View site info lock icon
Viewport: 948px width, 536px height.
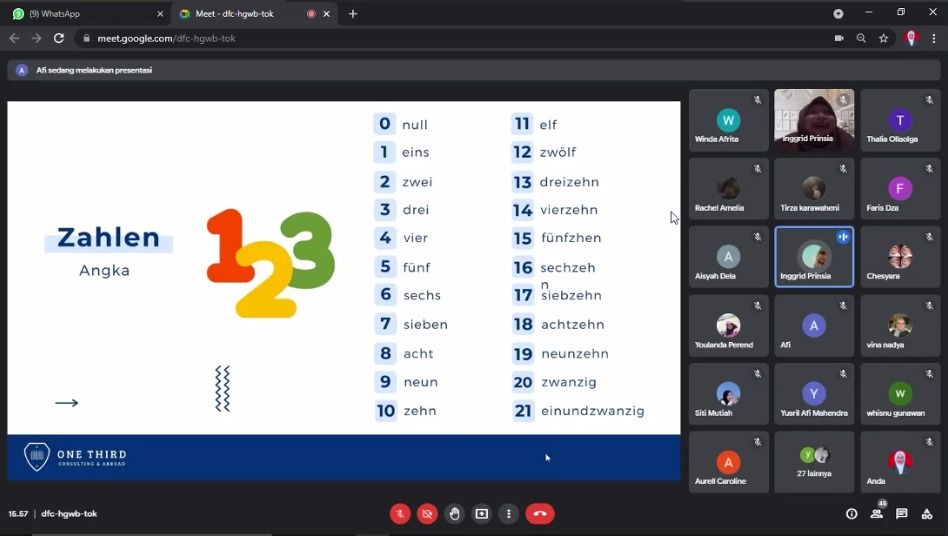[x=86, y=38]
